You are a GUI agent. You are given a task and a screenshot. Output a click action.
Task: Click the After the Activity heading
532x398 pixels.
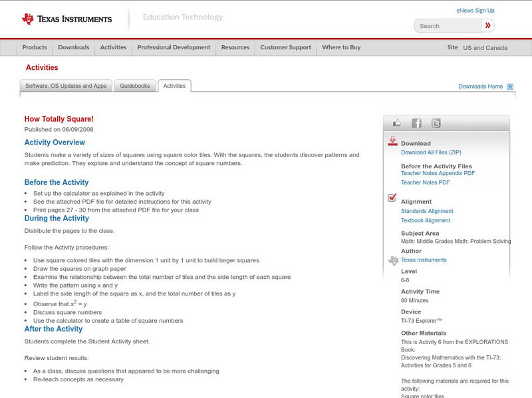pos(53,329)
